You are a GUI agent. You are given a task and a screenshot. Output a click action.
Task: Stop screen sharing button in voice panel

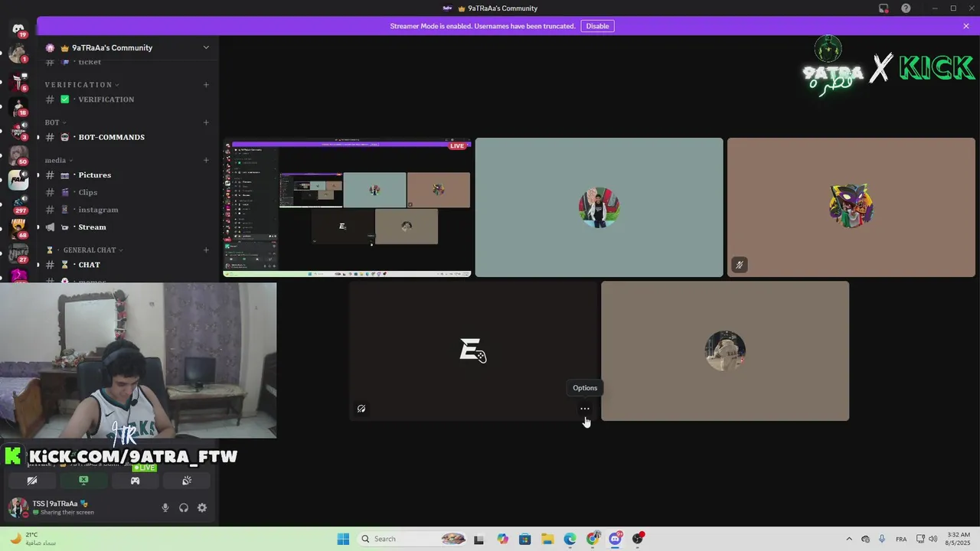[83, 481]
